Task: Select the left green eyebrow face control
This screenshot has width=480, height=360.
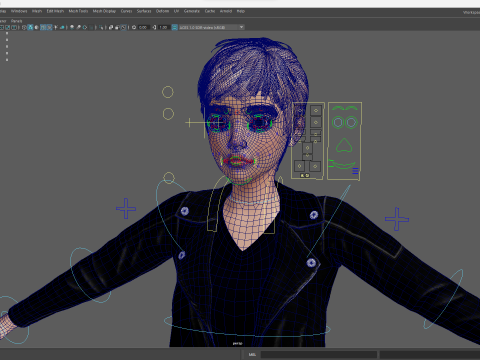Action: pos(338,108)
